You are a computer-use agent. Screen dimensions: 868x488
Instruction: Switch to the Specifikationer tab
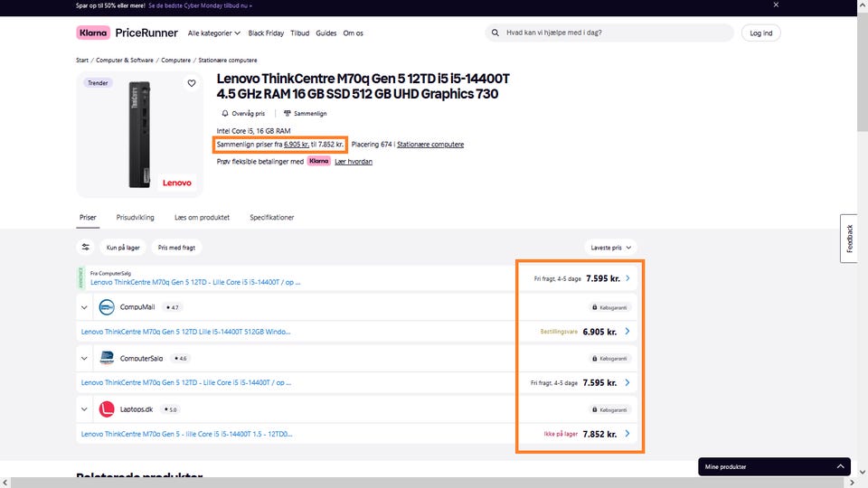coord(271,218)
